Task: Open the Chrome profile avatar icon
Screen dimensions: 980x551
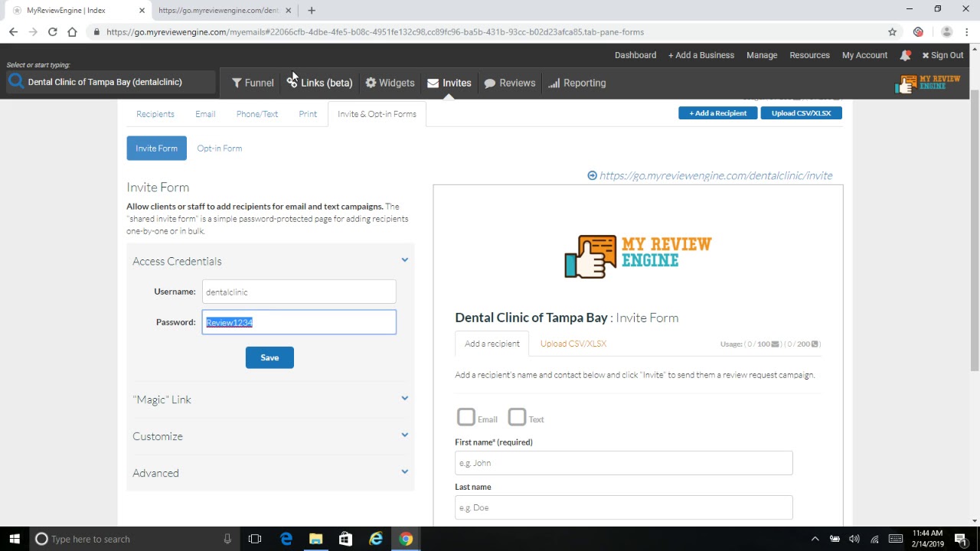Action: (x=946, y=32)
